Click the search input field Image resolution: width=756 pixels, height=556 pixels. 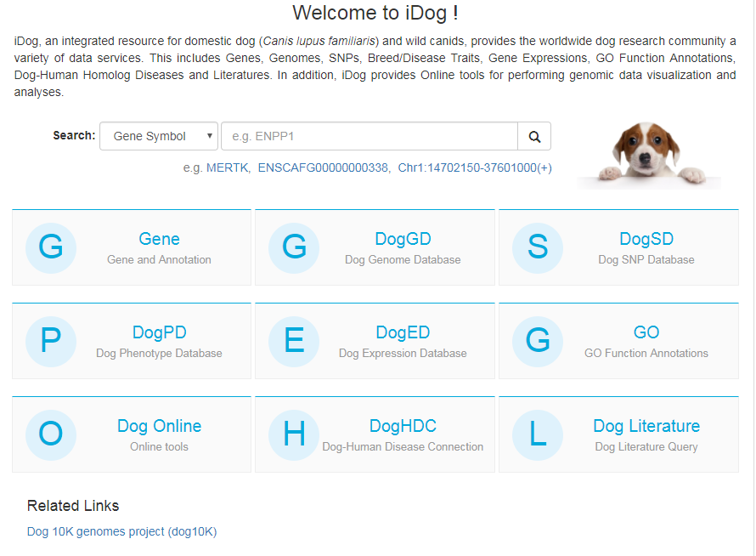point(369,136)
